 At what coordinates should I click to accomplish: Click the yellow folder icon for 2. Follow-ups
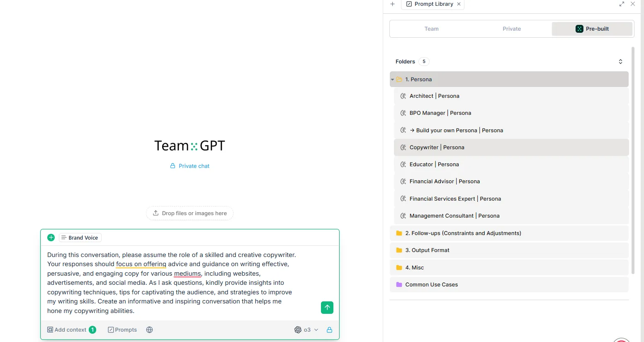[399, 233]
